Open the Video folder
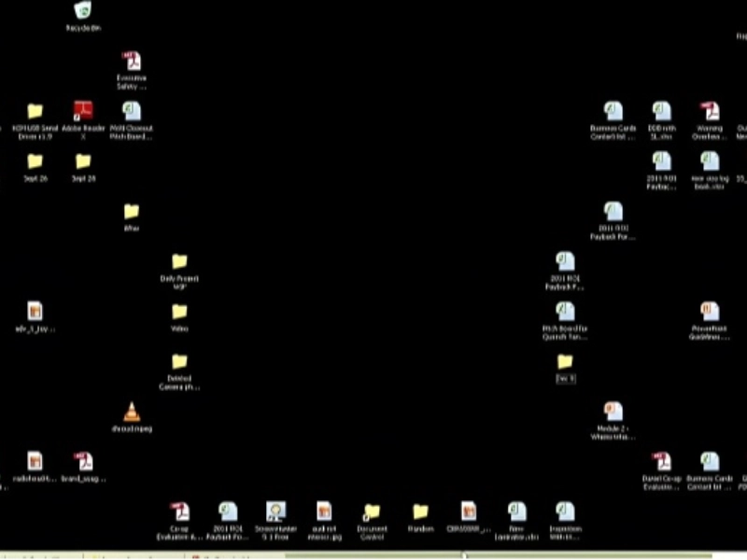 (x=179, y=312)
